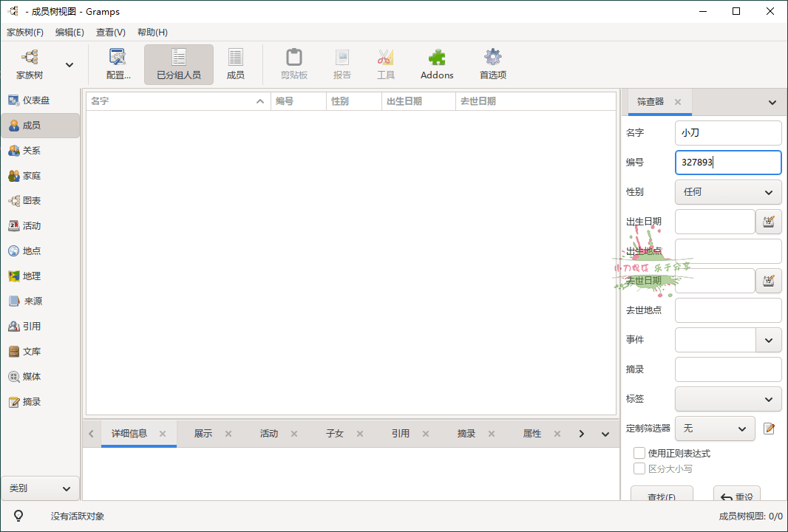This screenshot has width=788, height=532.
Task: Switch to the 成员 person list view
Action: pos(235,64)
